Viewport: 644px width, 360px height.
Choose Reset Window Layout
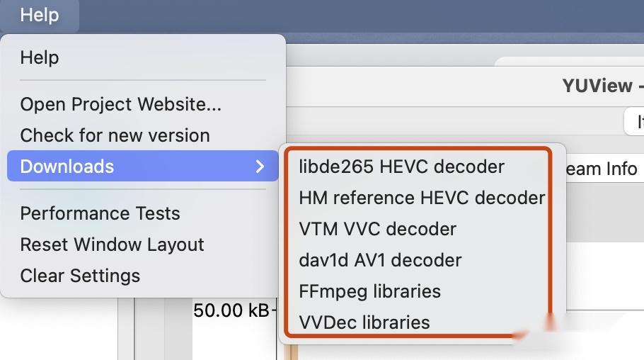click(x=112, y=244)
